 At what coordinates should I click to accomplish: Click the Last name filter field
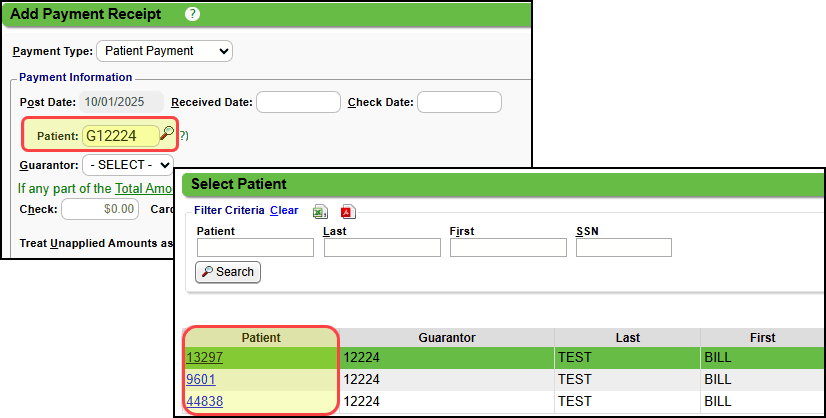382,247
